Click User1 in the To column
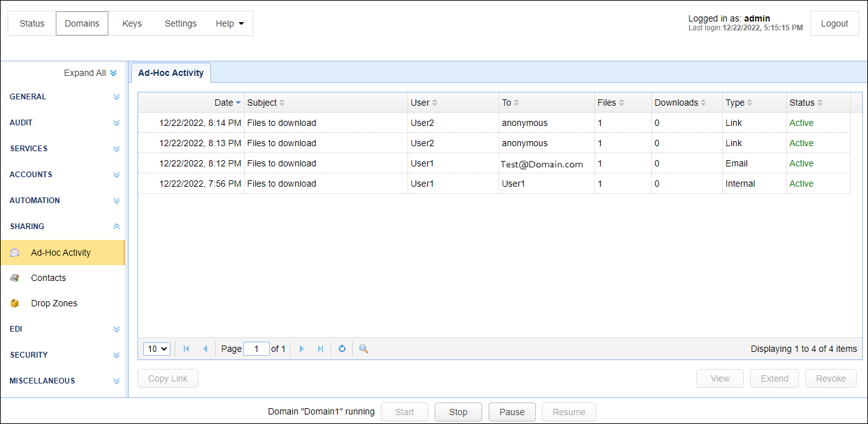 513,184
